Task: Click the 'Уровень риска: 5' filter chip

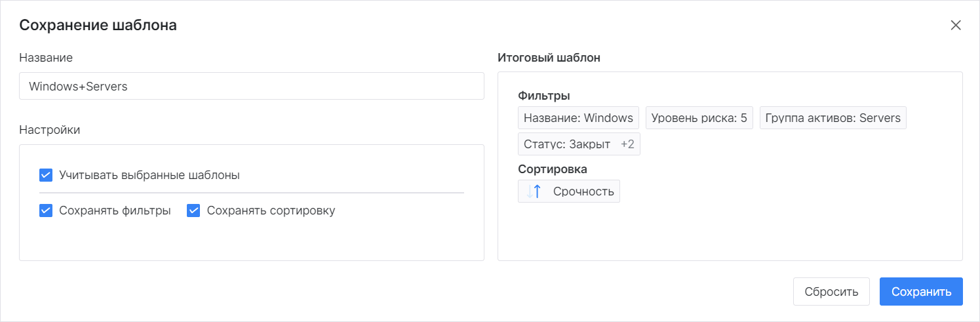Action: tap(699, 118)
